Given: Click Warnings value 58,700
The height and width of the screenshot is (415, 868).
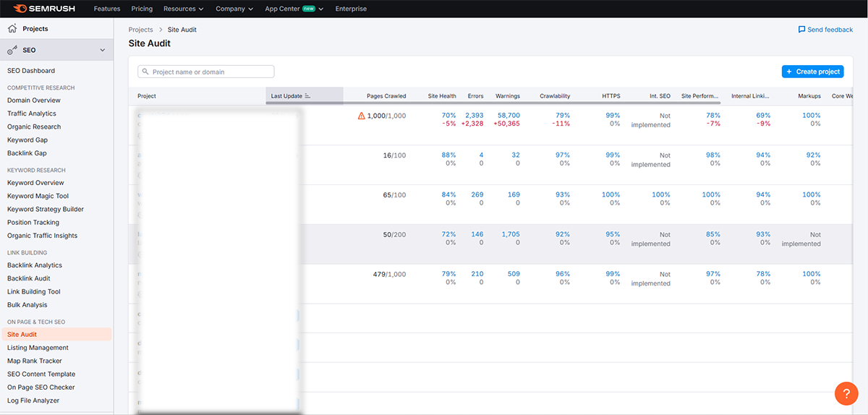Looking at the screenshot, I should [x=509, y=116].
